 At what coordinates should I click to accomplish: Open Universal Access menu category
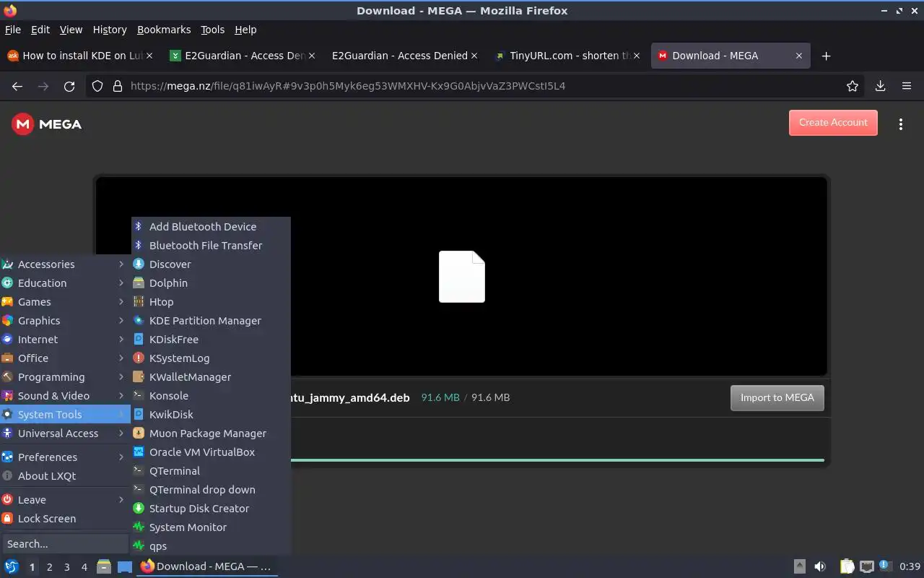[65, 433]
